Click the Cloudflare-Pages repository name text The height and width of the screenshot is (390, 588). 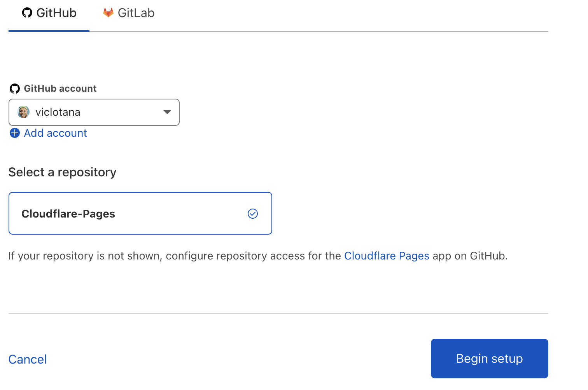[68, 214]
